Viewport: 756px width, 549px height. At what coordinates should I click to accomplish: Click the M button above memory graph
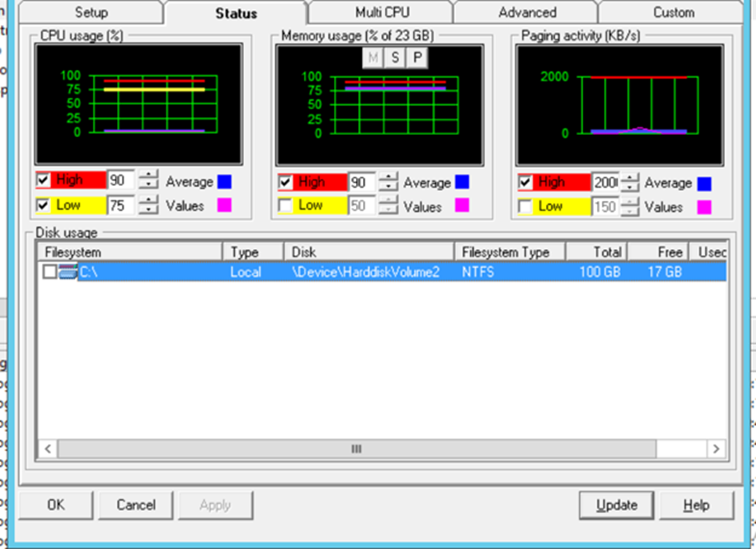(x=374, y=58)
